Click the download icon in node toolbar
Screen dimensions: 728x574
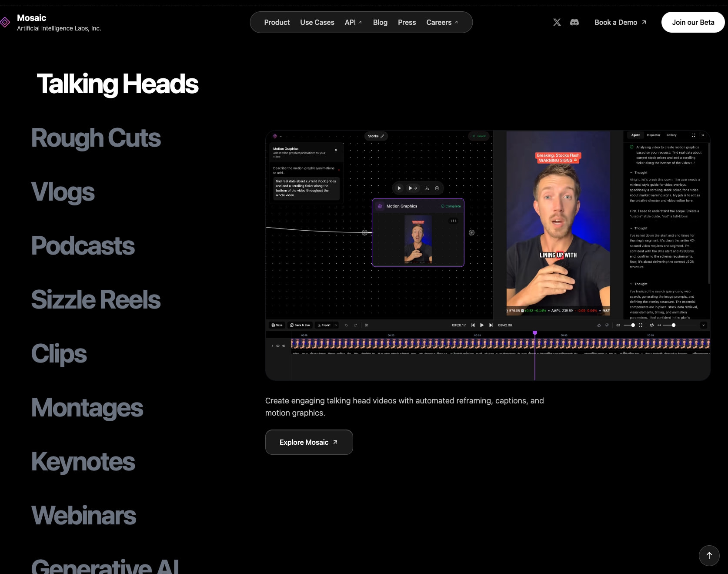click(427, 188)
